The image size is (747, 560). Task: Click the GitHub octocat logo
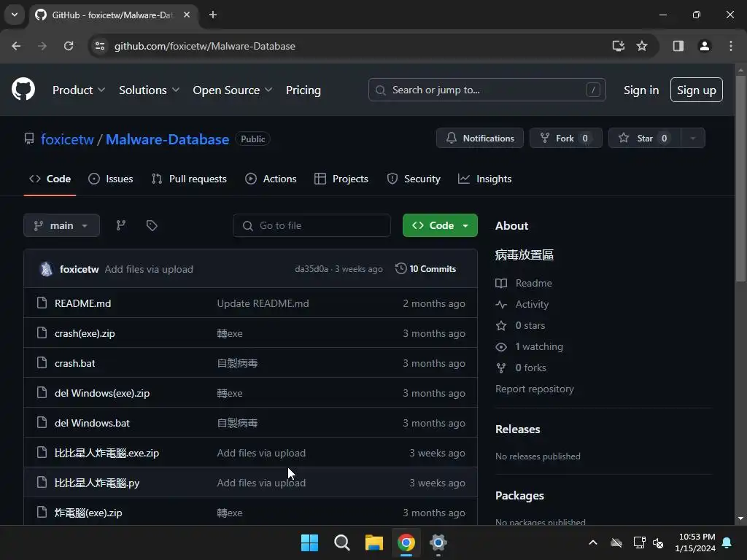click(23, 89)
